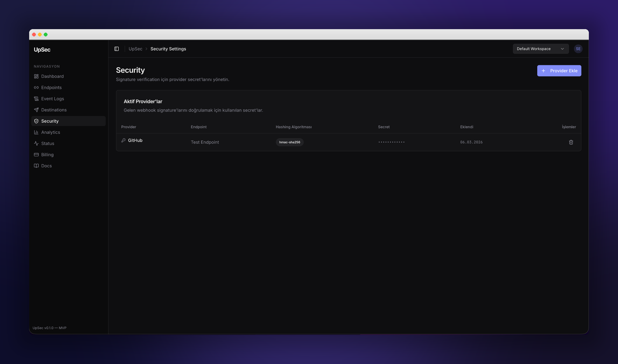Open the SE user avatar

coord(578,49)
